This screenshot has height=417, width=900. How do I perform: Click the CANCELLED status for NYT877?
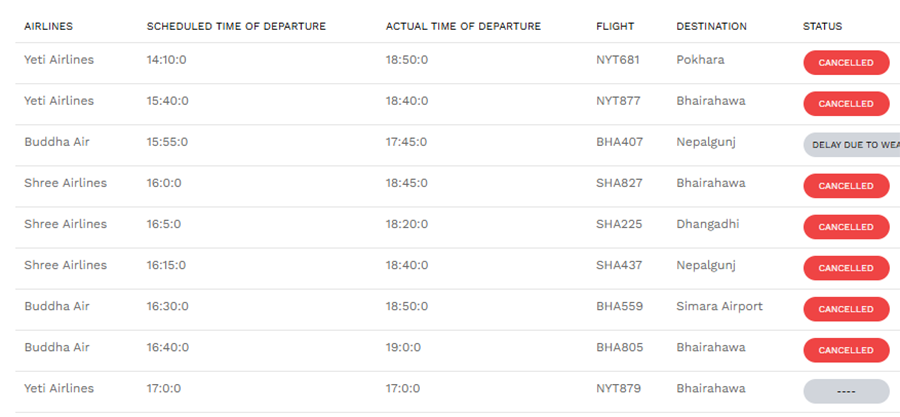(x=846, y=104)
